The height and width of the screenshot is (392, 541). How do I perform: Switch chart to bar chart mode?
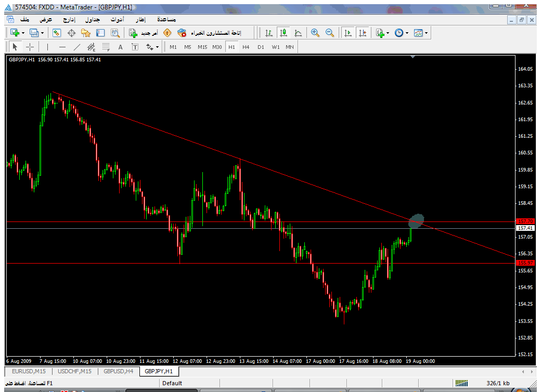click(269, 33)
